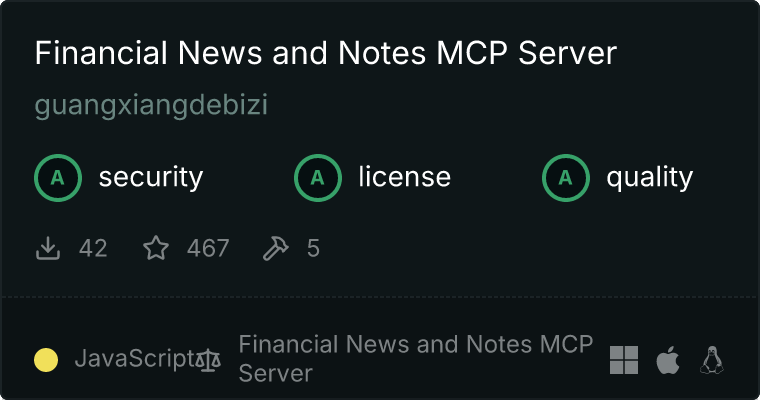Viewport: 760px width, 400px height.
Task: Click the 'security' label text
Action: click(151, 177)
